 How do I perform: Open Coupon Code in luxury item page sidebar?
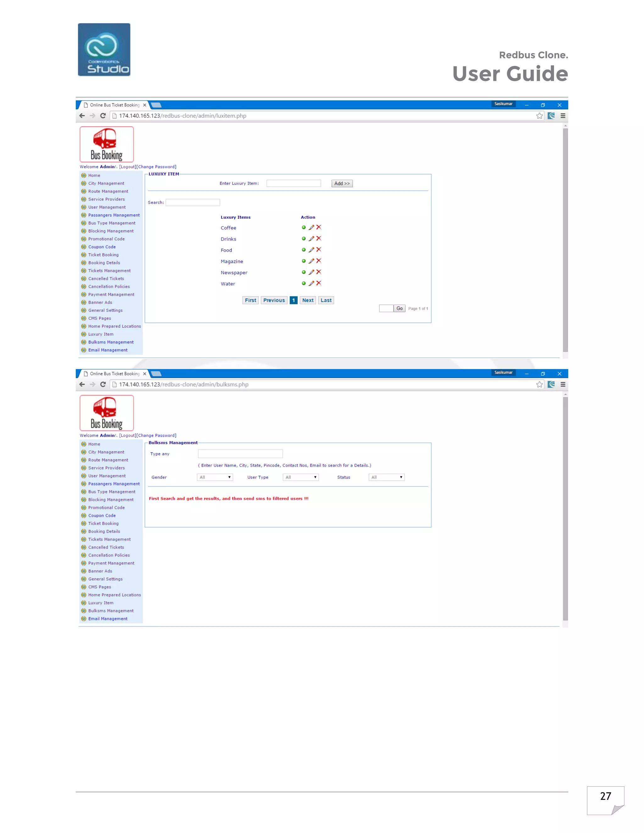(x=102, y=247)
